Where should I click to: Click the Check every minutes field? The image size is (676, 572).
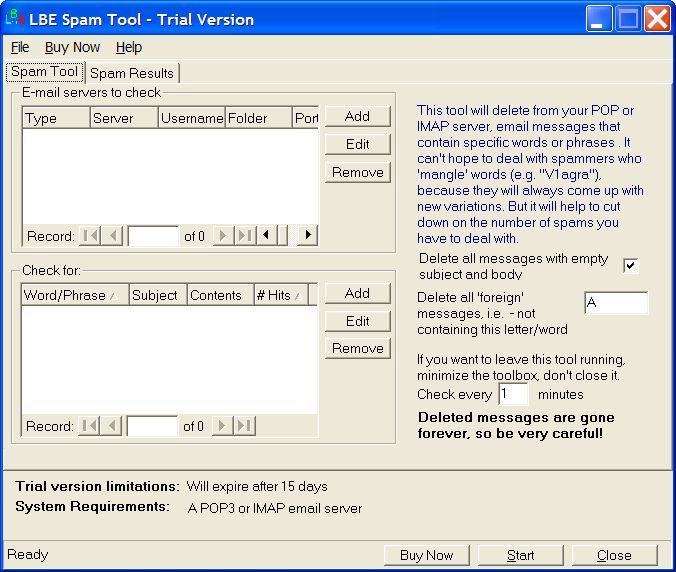pos(513,394)
